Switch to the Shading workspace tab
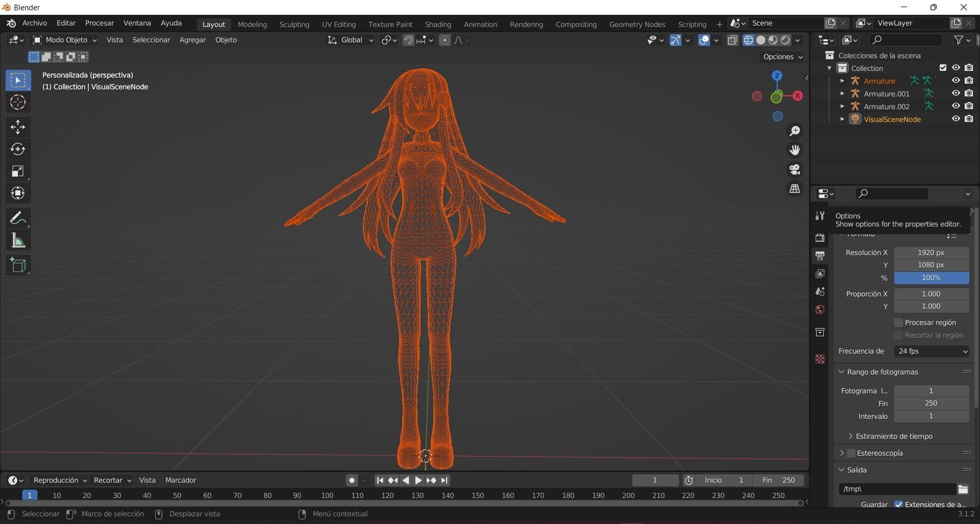The image size is (980, 524). pos(438,24)
